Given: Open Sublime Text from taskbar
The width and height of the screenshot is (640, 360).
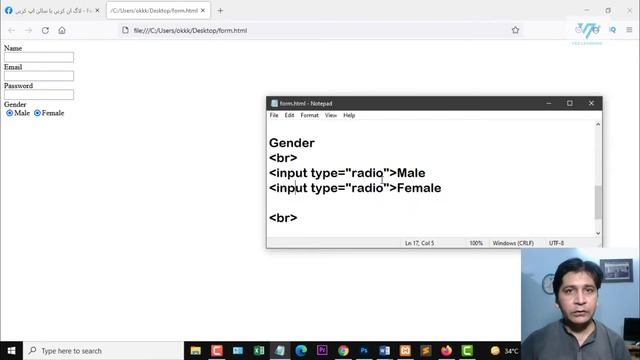Looking at the screenshot, I should click(x=426, y=351).
